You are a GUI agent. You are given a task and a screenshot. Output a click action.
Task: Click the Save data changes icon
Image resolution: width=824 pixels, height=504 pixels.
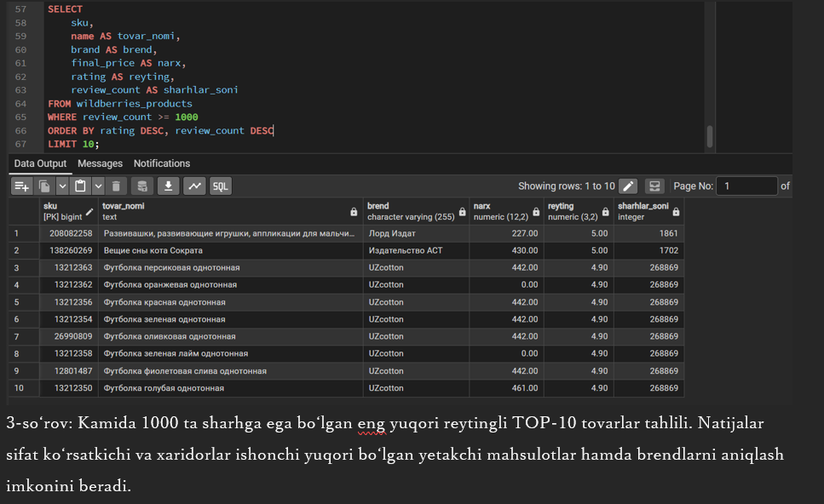[x=142, y=186]
